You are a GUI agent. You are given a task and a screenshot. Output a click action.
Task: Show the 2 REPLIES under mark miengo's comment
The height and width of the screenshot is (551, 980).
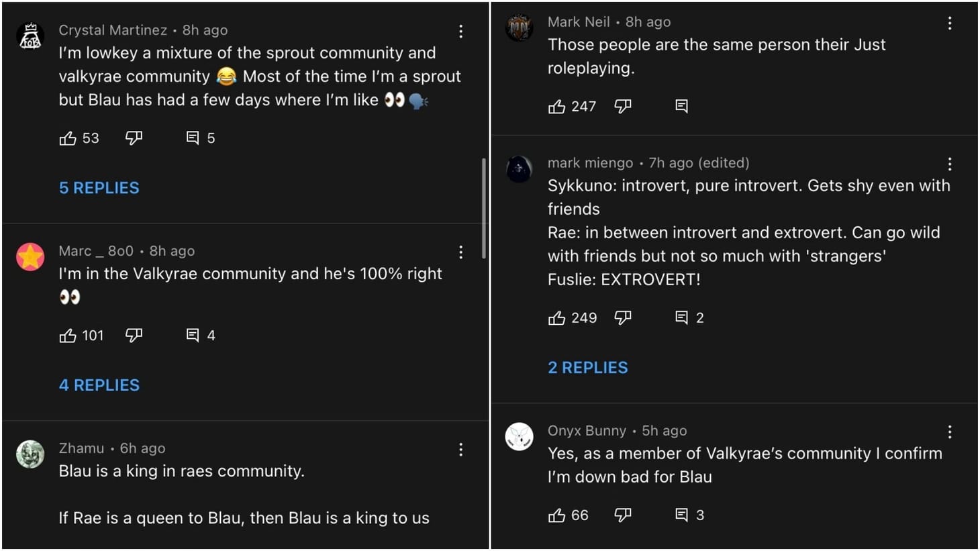coord(587,367)
